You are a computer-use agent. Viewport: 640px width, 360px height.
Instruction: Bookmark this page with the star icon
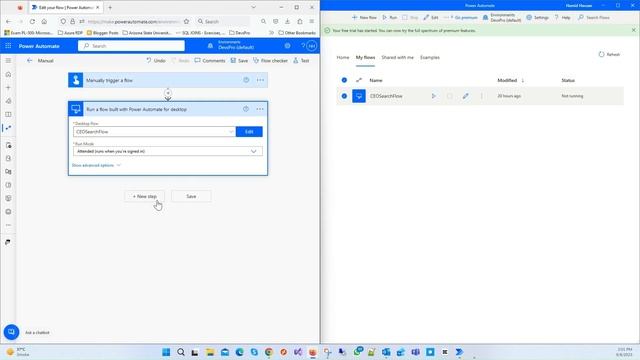pos(186,21)
